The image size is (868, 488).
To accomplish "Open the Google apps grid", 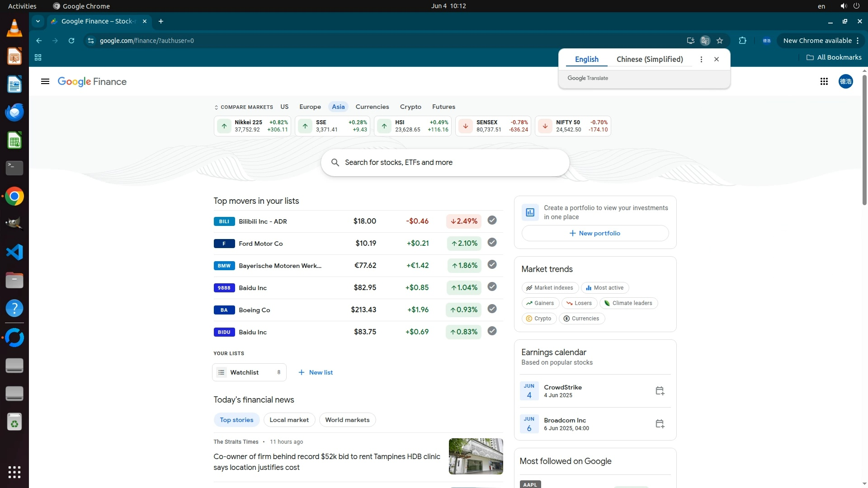I will click(824, 81).
